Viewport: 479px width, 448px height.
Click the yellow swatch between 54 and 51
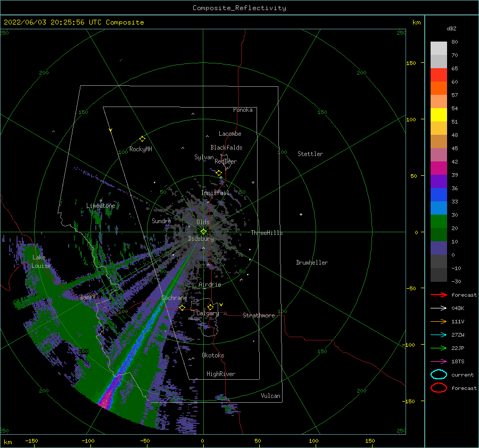tap(439, 115)
